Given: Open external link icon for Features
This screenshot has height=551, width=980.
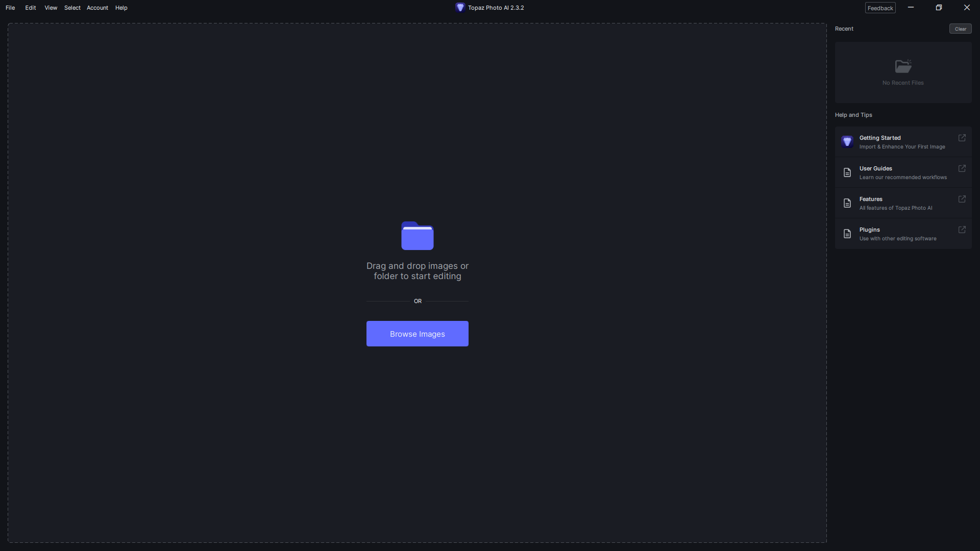Looking at the screenshot, I should (962, 199).
